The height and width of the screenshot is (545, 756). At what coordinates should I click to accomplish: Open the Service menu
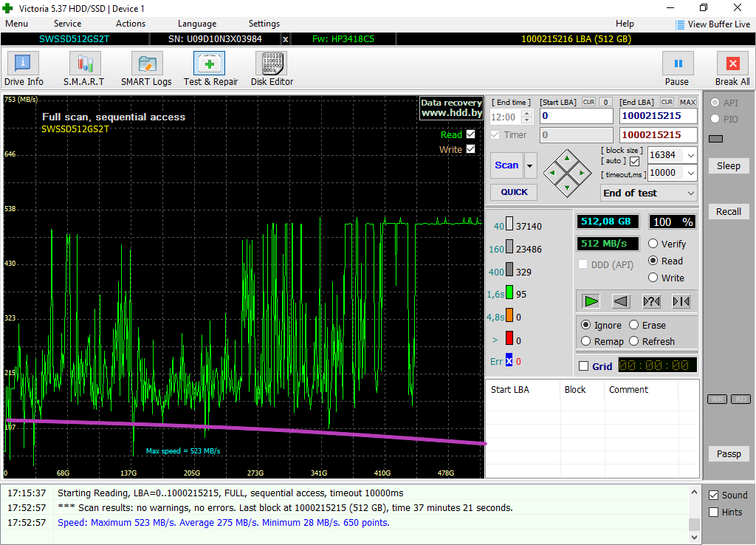pos(67,24)
